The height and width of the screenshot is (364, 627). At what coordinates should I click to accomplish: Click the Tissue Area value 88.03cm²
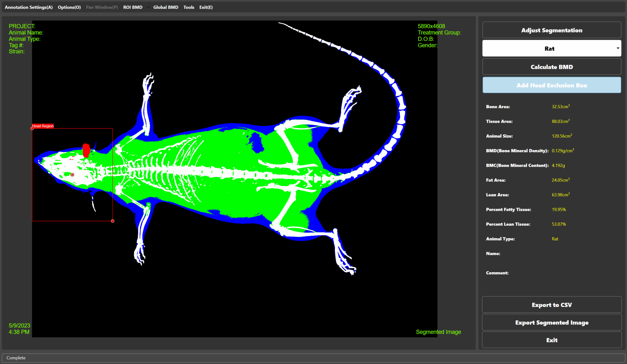(561, 121)
